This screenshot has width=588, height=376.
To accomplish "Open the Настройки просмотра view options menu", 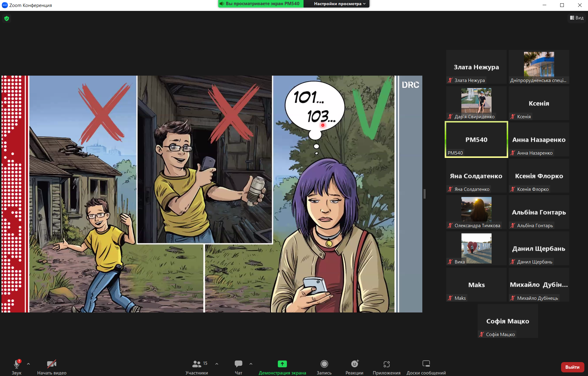I will tap(339, 4).
